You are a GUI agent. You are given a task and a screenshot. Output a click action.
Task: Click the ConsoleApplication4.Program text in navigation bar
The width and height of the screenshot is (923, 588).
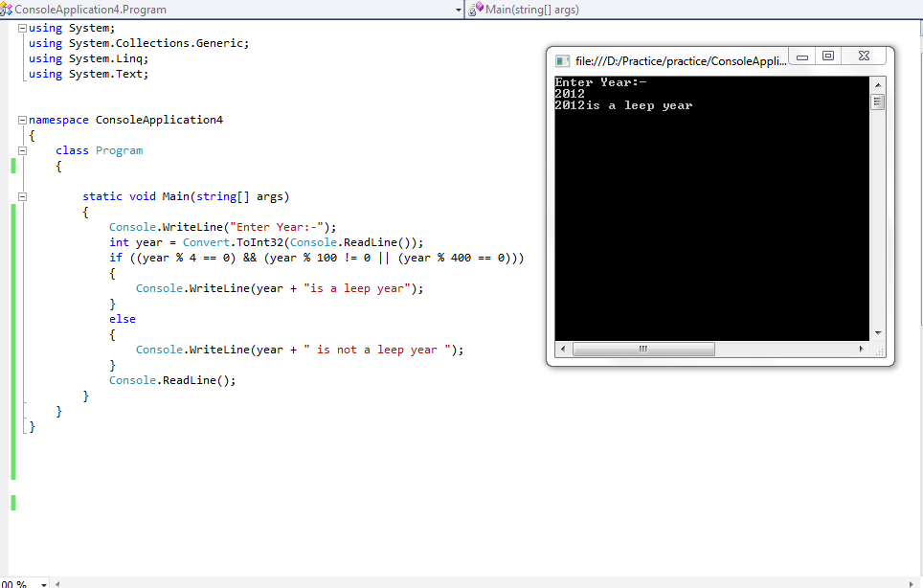(91, 10)
